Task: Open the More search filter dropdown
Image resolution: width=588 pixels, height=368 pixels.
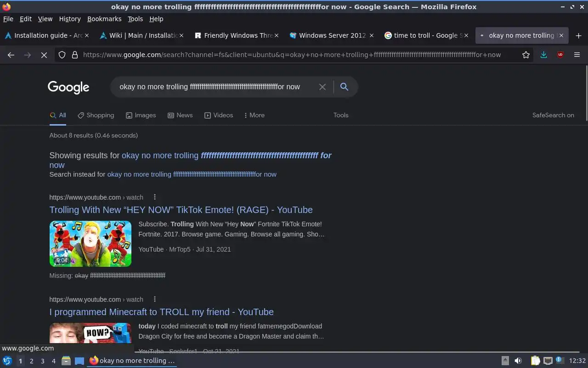Action: click(254, 115)
